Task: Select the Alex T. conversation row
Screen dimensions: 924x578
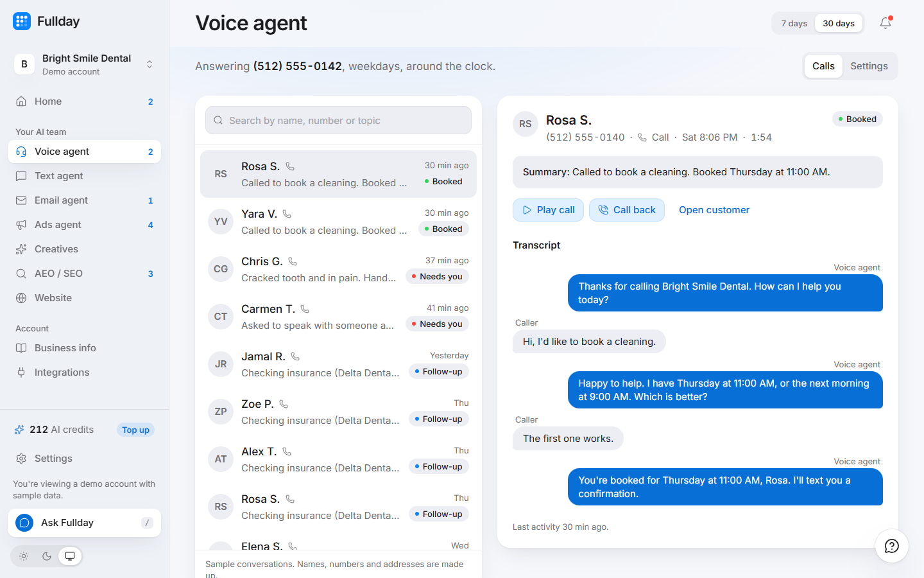Action: click(338, 459)
